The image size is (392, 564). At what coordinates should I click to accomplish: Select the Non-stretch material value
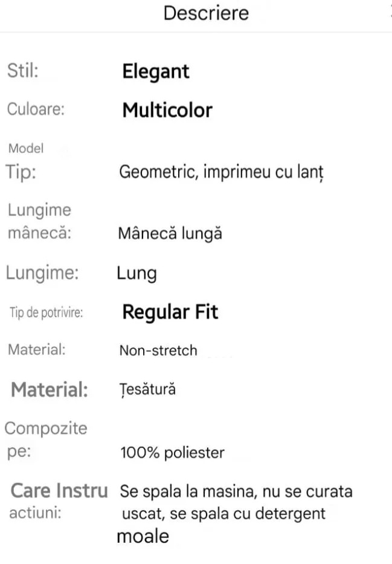[158, 350]
